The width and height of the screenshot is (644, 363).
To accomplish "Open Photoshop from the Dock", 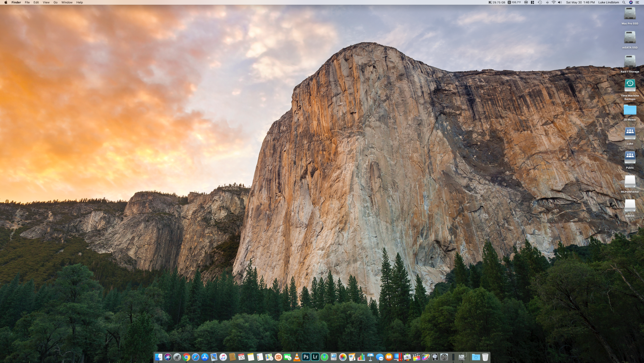I will [306, 357].
